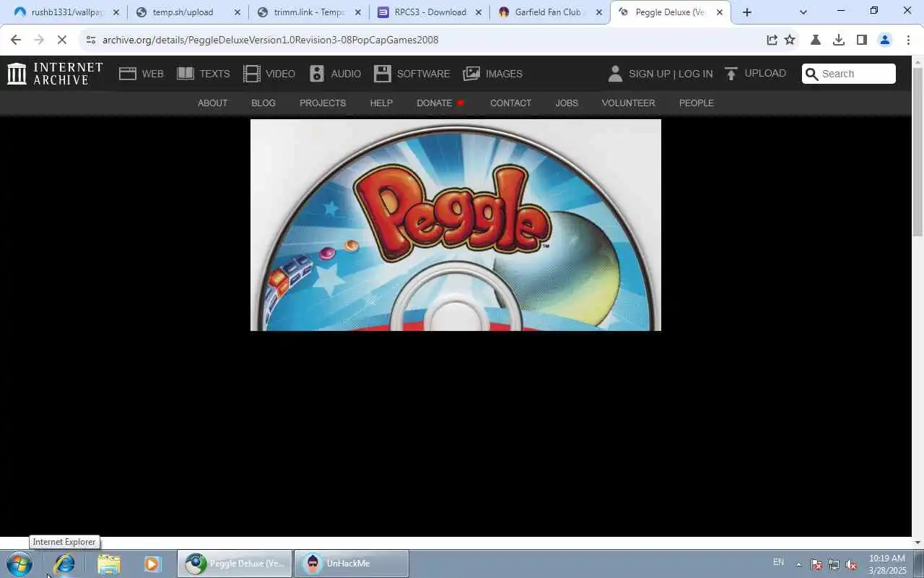Click the archive.org URL in address bar
Viewport: 924px width, 578px height.
point(270,40)
